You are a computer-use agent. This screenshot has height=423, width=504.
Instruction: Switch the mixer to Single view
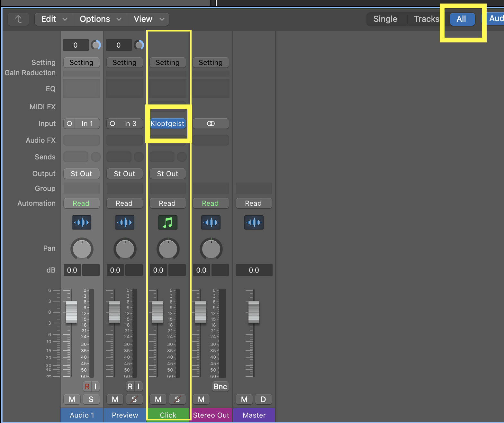tap(385, 19)
